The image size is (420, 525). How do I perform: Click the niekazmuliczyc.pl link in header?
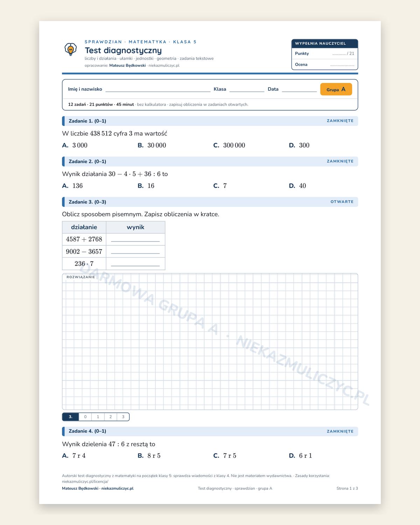[x=164, y=65]
